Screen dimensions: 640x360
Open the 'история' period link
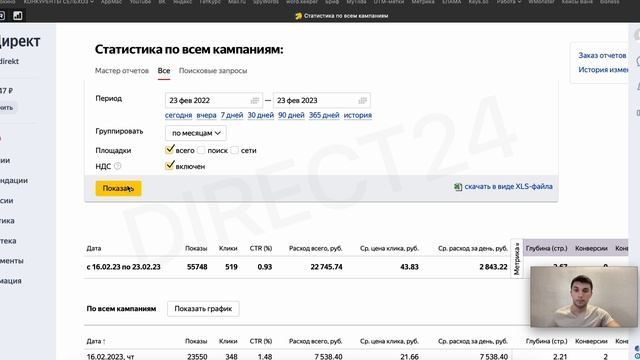click(x=358, y=115)
